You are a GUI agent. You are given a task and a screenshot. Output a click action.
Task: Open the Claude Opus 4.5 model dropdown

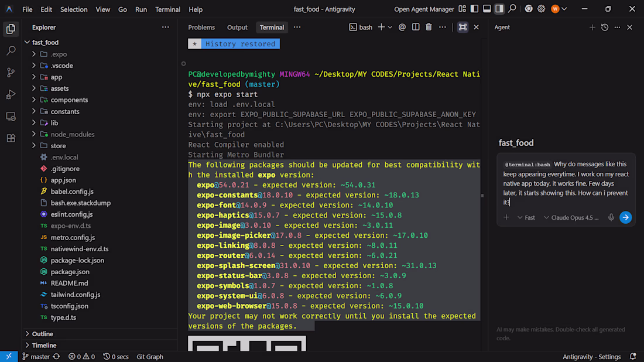(x=571, y=217)
